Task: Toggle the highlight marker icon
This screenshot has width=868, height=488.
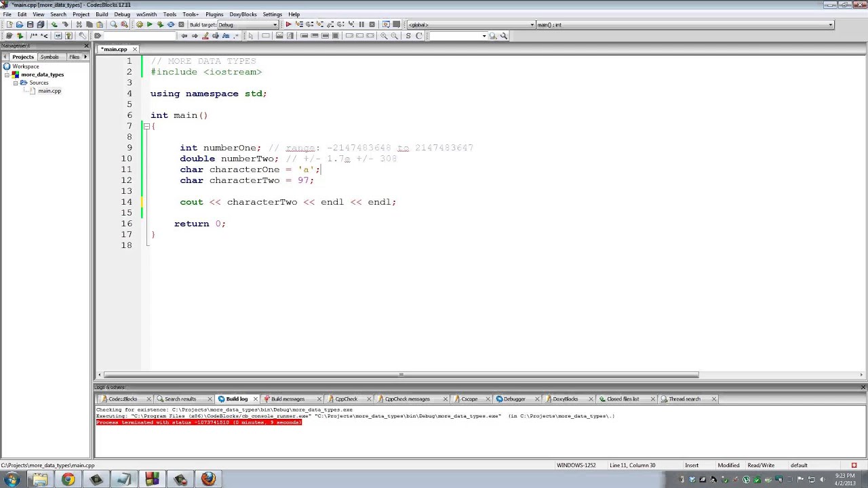Action: coord(205,35)
